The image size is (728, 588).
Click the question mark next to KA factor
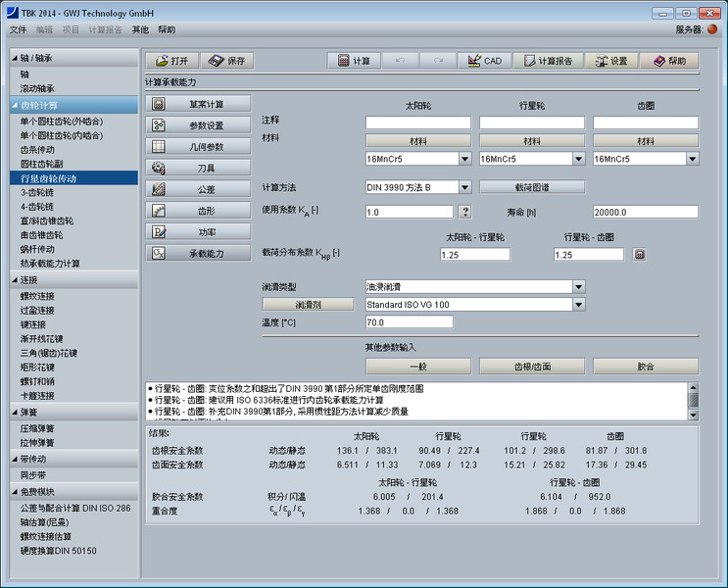[464, 212]
